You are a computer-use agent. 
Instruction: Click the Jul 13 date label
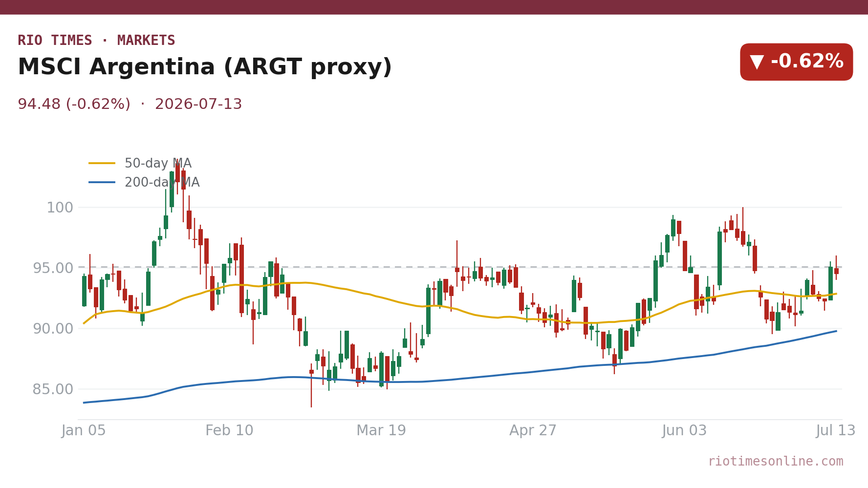click(x=836, y=431)
